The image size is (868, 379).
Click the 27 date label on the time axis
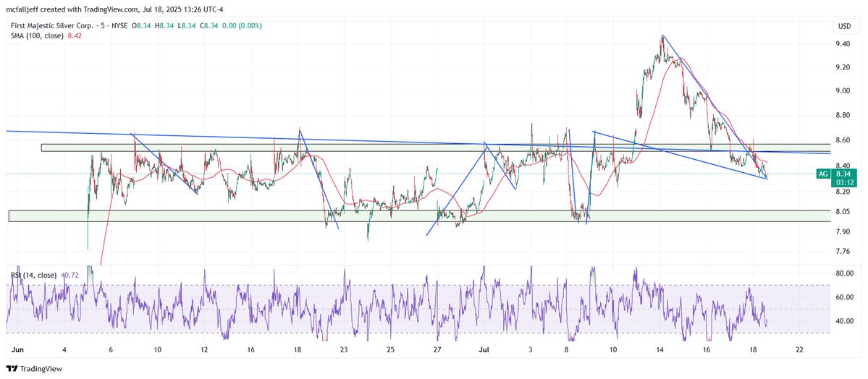(437, 349)
